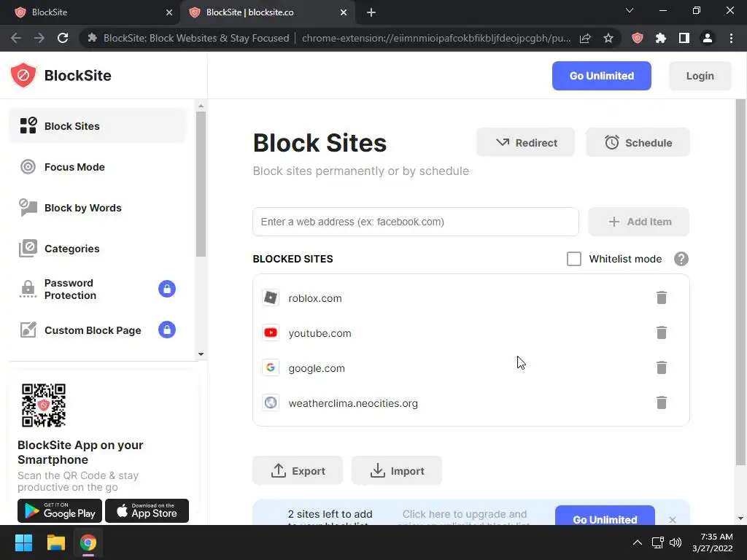The height and width of the screenshot is (560, 747).
Task: Remove google.com using its trash icon
Action: 661,367
